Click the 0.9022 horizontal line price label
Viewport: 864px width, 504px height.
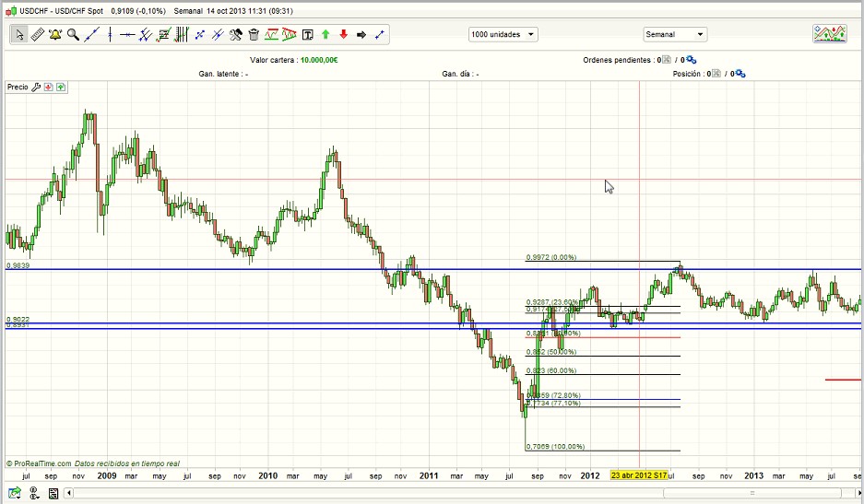(18, 320)
